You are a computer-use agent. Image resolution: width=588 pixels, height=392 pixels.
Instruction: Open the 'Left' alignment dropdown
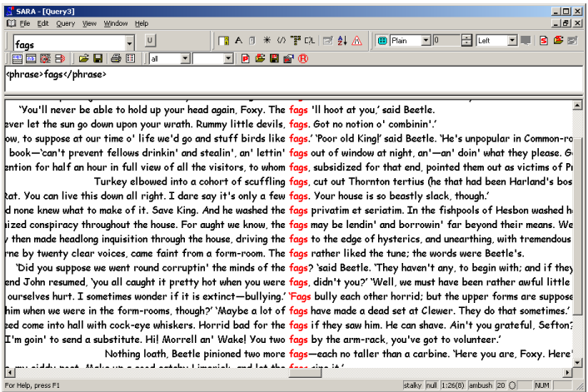(x=511, y=41)
